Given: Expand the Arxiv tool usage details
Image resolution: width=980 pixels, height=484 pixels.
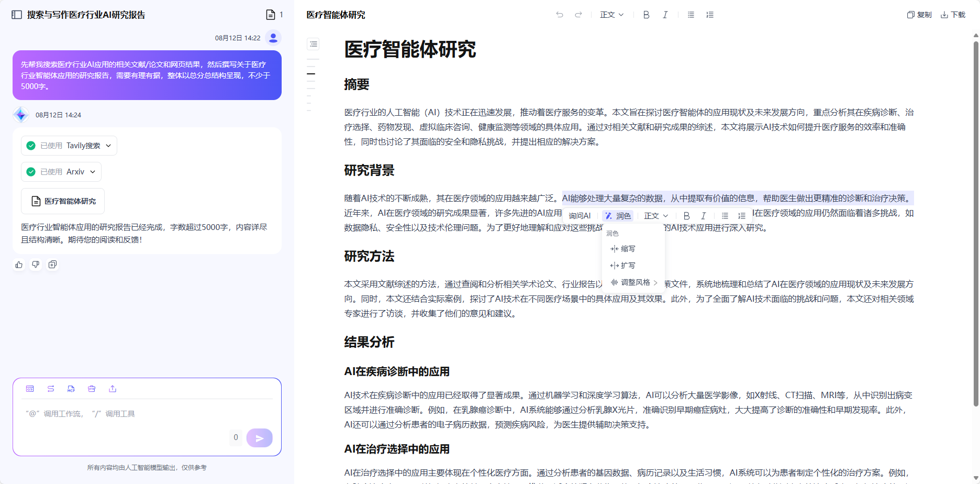Looking at the screenshot, I should 61,172.
